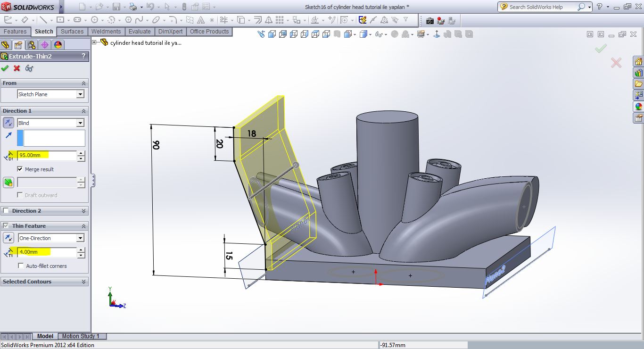Click the Motion Study 1 tab
The width and height of the screenshot is (644, 349).
81,336
